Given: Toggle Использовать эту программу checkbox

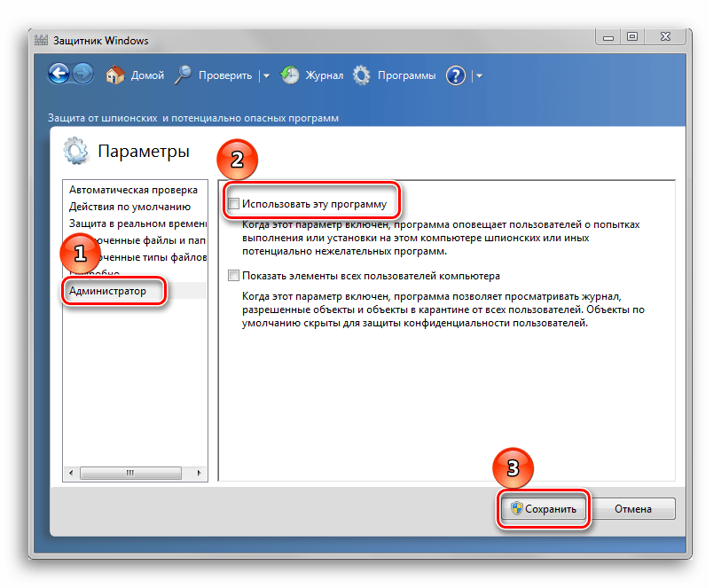Looking at the screenshot, I should tap(233, 204).
